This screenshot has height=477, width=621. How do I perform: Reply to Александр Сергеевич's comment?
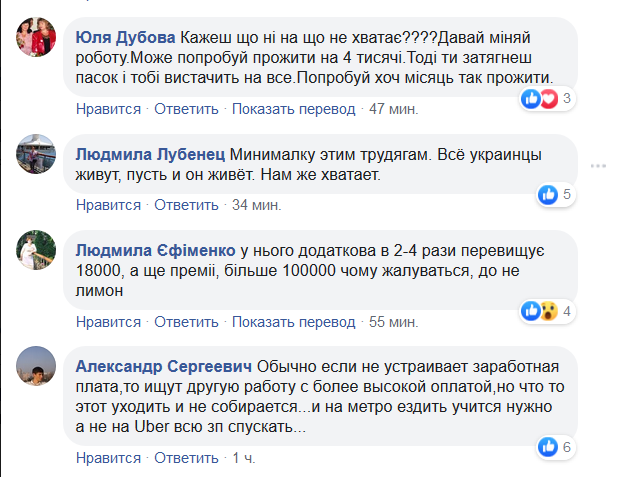183,458
